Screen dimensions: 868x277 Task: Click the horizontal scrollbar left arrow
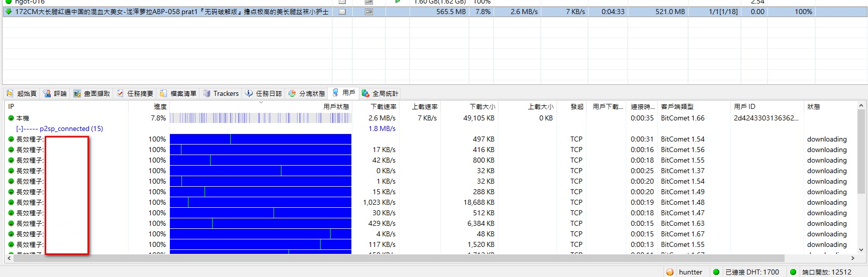[9, 258]
